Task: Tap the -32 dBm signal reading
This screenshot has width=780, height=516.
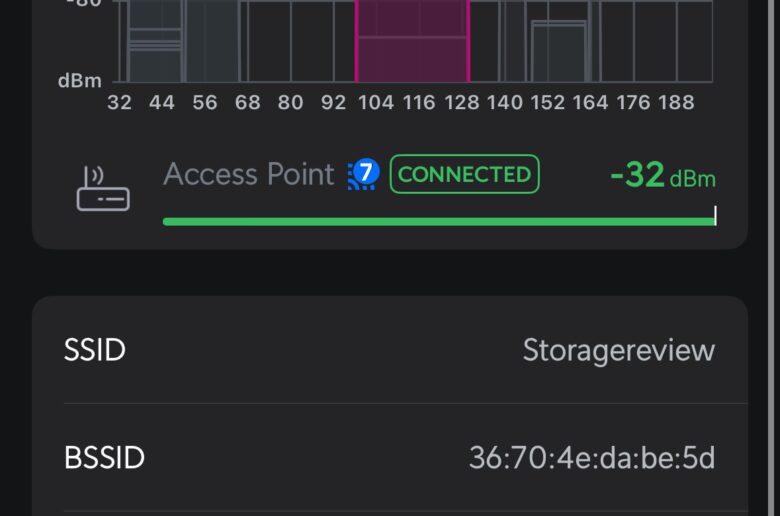Action: [x=663, y=176]
